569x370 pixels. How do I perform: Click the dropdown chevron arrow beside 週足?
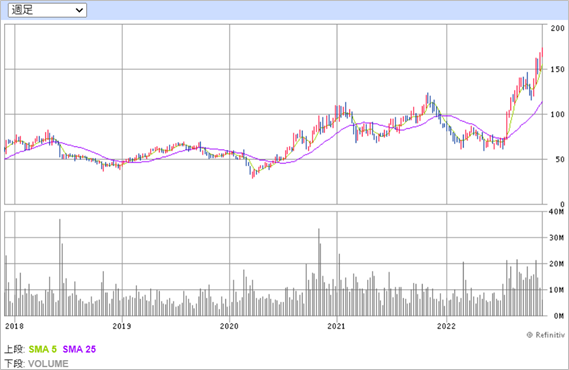tap(79, 11)
